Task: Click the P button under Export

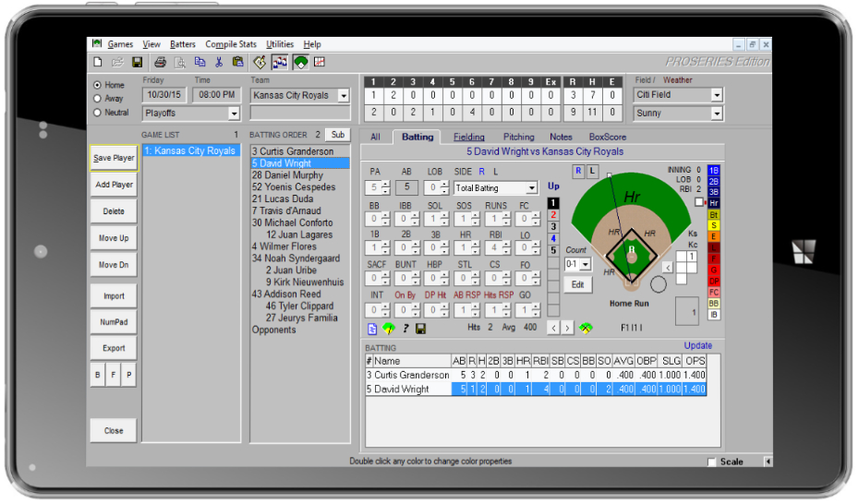Action: (128, 375)
